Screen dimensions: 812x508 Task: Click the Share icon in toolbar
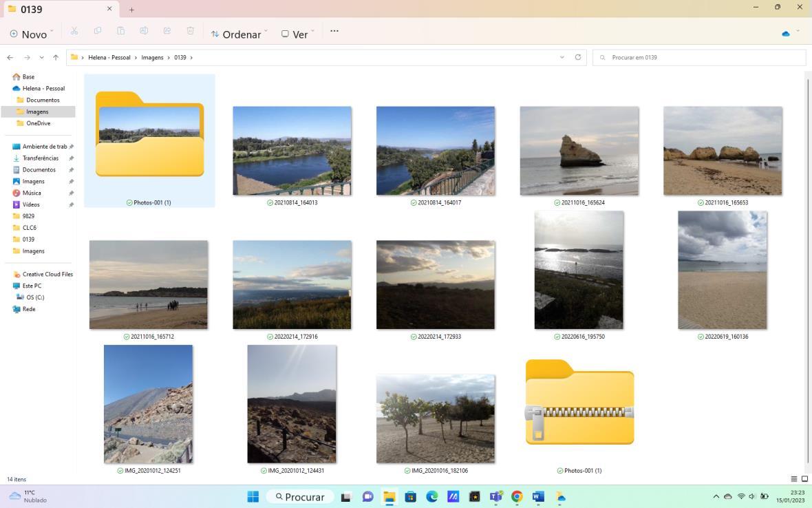[167, 31]
